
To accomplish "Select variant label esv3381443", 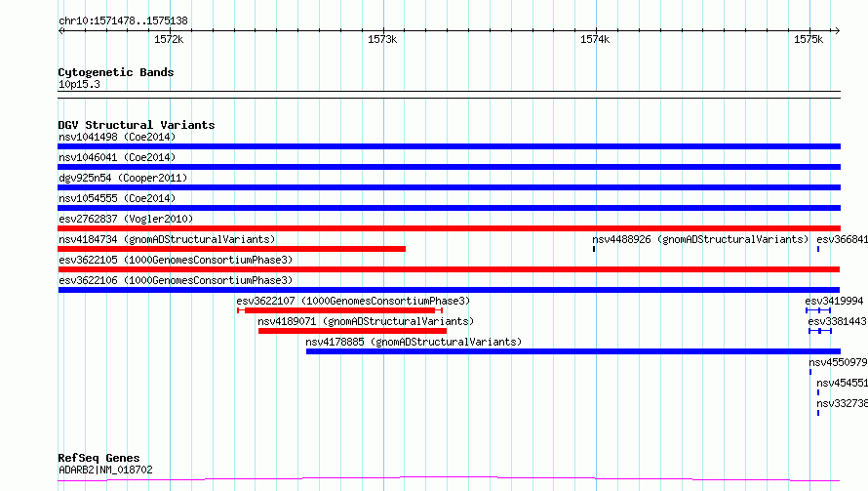I will coord(837,321).
